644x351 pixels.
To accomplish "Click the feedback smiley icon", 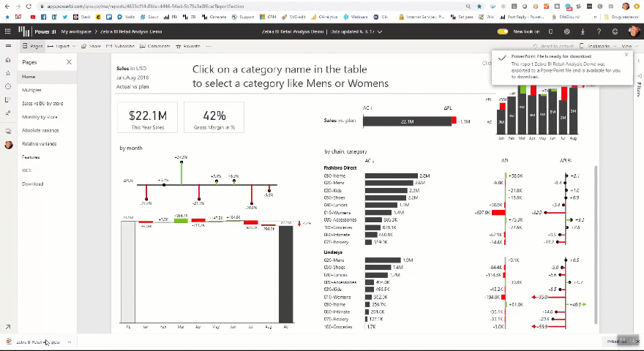I will coord(615,31).
